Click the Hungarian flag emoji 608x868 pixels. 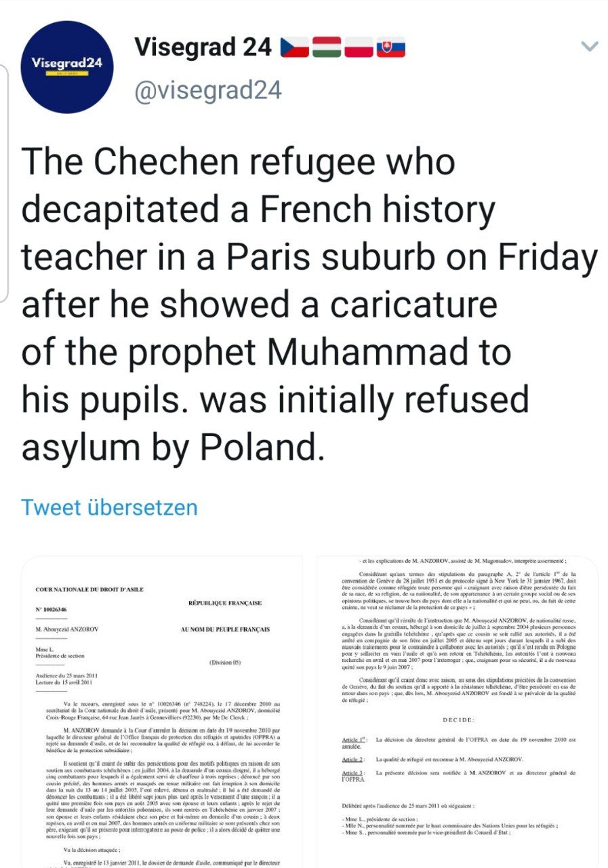pyautogui.click(x=326, y=47)
